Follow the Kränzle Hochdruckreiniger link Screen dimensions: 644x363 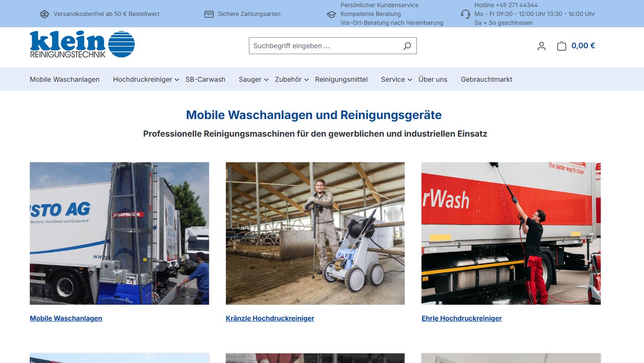pos(270,318)
